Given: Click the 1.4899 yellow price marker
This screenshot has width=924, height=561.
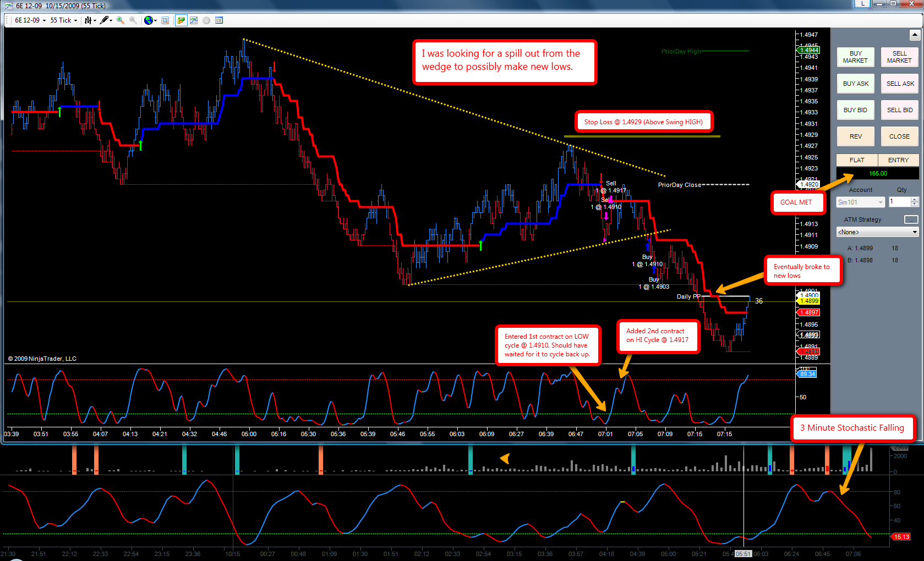Looking at the screenshot, I should (x=808, y=301).
